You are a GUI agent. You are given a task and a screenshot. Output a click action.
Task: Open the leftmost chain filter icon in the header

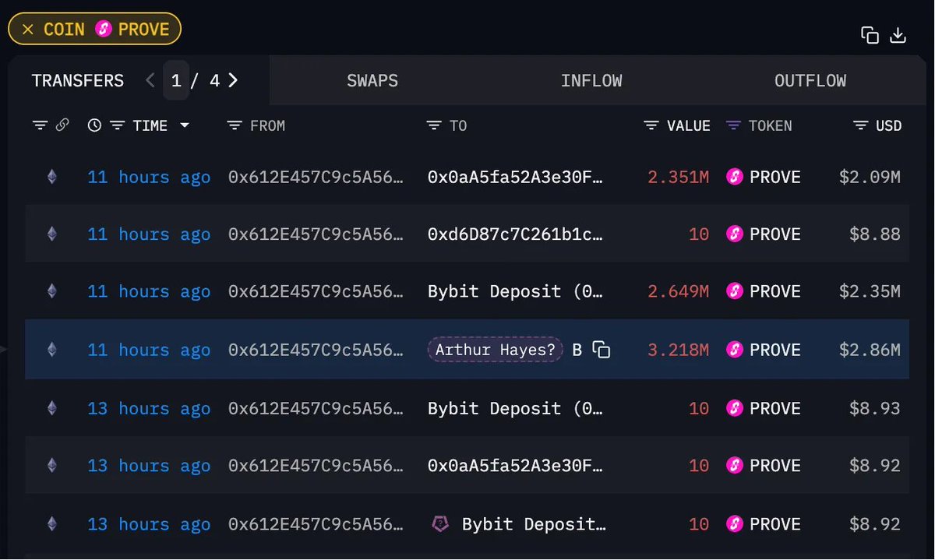coord(40,125)
